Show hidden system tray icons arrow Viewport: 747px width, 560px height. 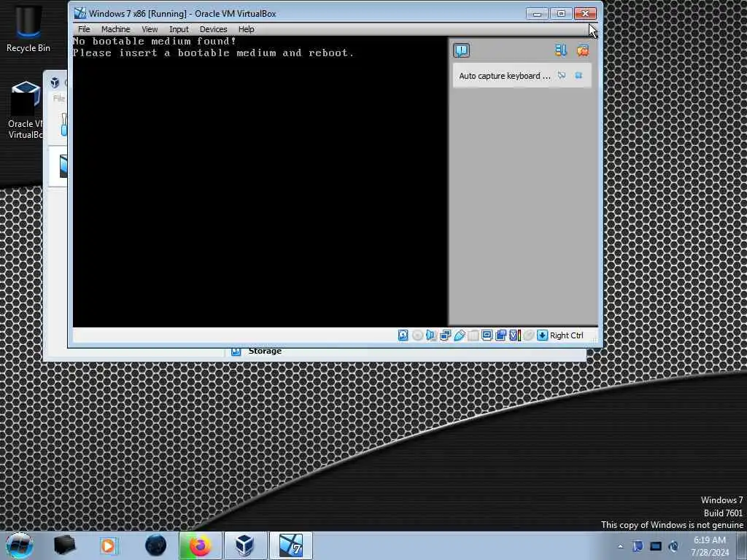[x=620, y=546]
